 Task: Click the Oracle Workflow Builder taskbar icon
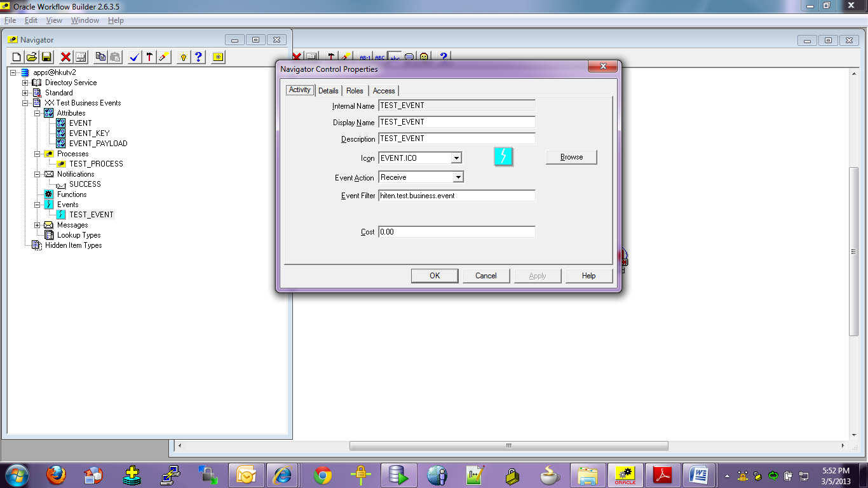pyautogui.click(x=625, y=475)
